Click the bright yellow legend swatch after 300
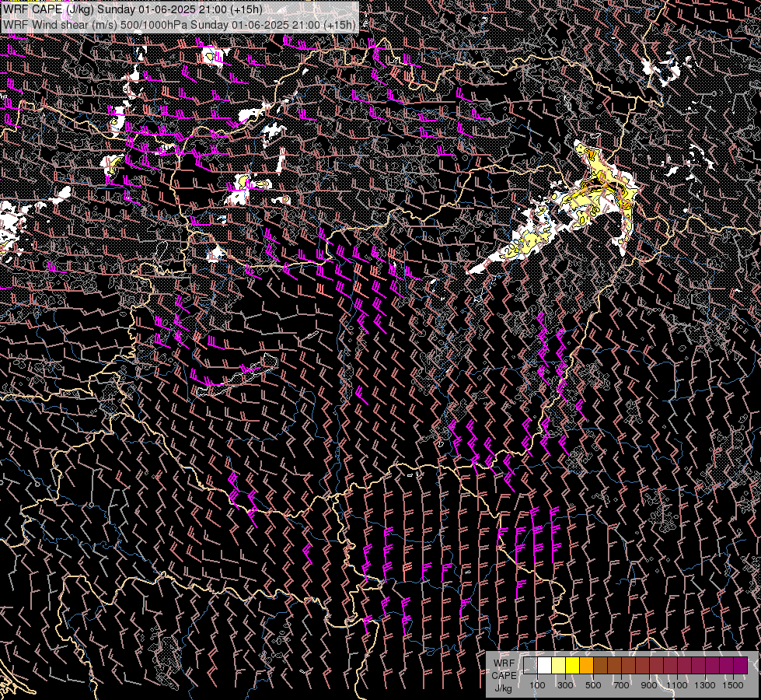This screenshot has width=761, height=700. 572,666
